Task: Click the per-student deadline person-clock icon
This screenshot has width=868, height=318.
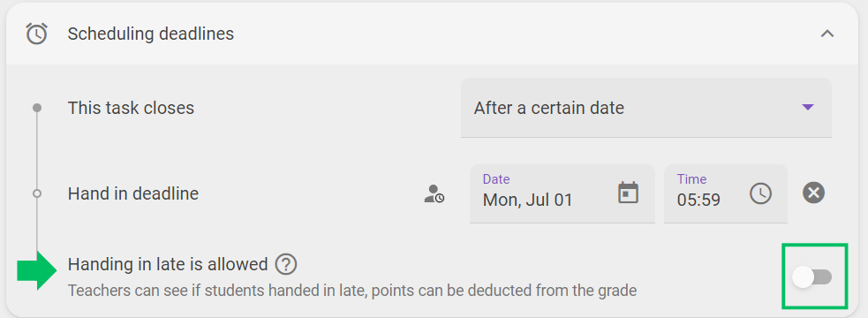Action: tap(434, 193)
